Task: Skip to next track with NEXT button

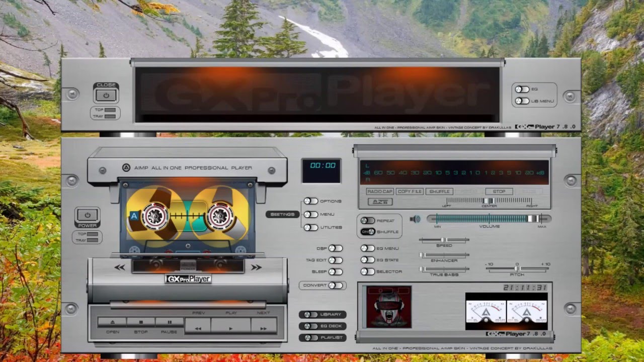Action: pos(264,326)
